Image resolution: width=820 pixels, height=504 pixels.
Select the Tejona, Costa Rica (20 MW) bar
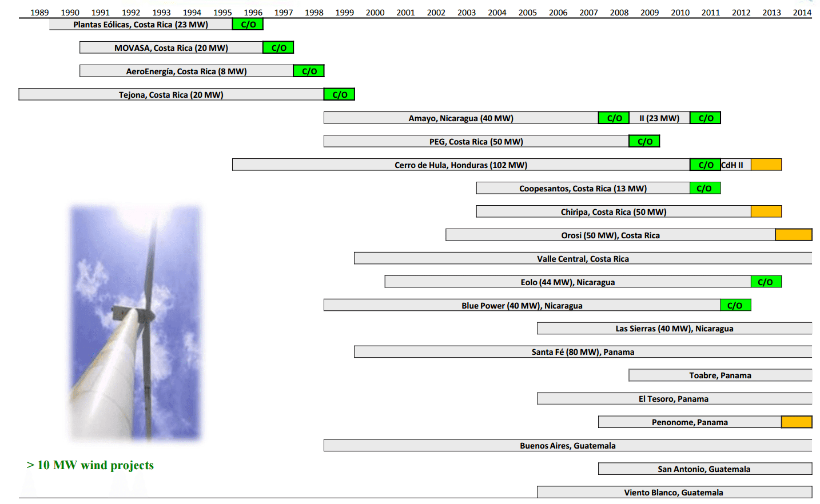click(172, 95)
